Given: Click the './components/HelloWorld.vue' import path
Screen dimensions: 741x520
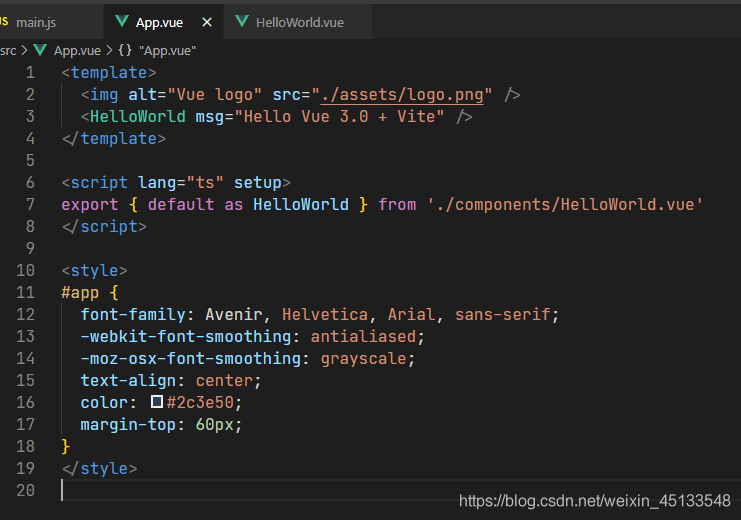Looking at the screenshot, I should pos(565,205).
